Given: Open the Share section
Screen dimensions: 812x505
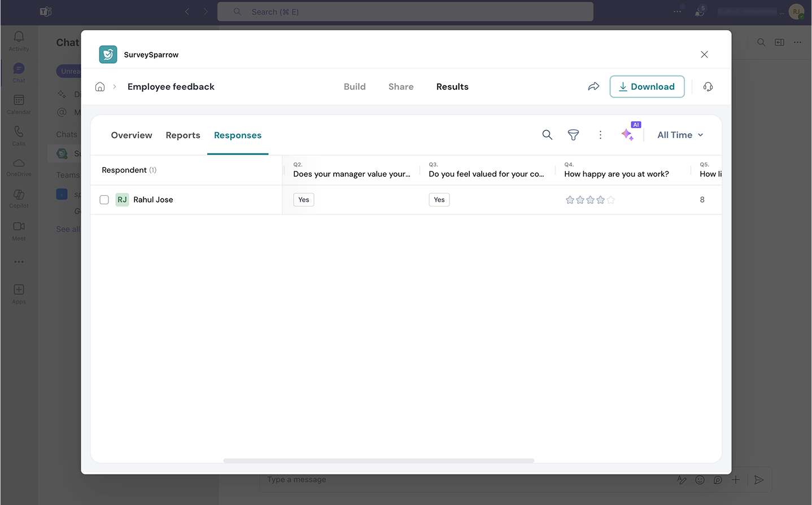Looking at the screenshot, I should [x=401, y=87].
